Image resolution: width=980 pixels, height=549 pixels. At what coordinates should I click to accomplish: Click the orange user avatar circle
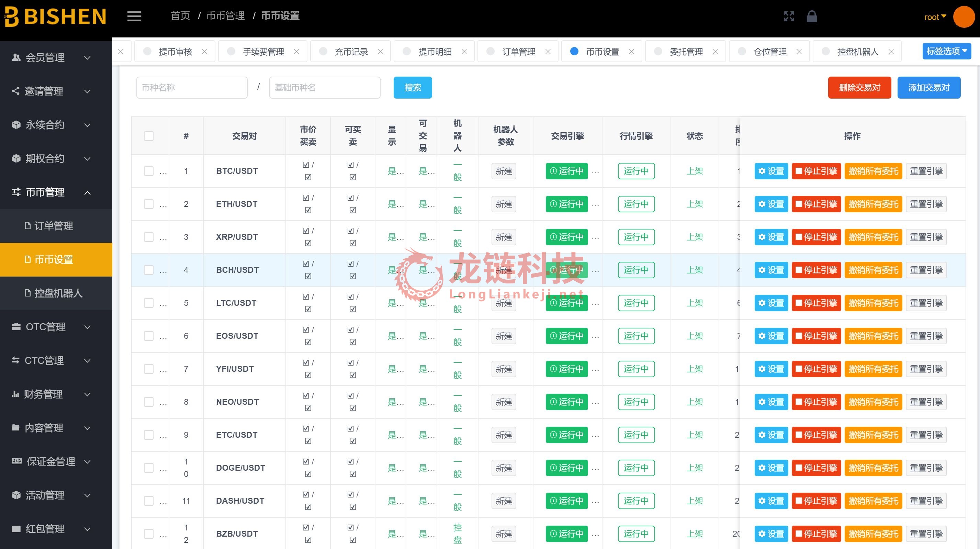click(964, 17)
